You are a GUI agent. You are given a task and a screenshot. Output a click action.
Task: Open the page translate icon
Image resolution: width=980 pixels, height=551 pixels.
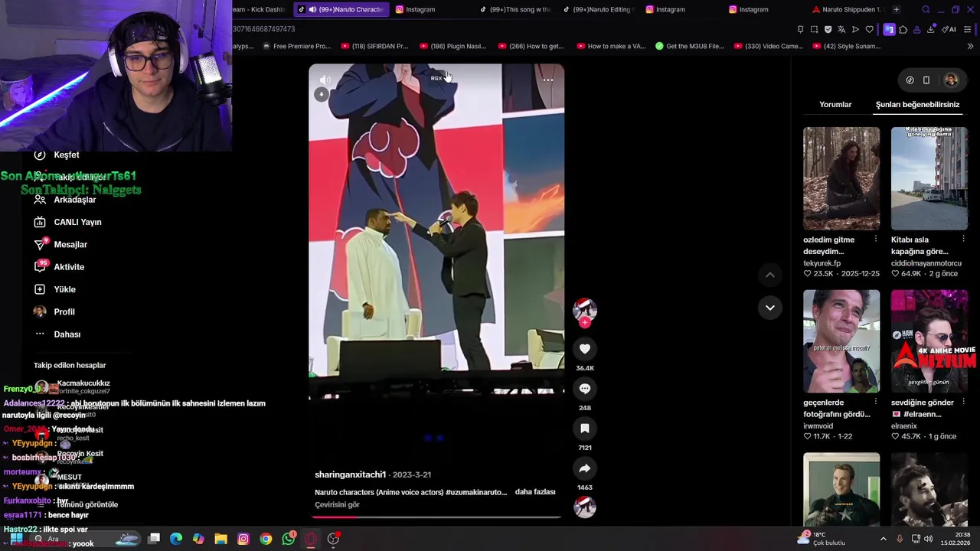841,29
